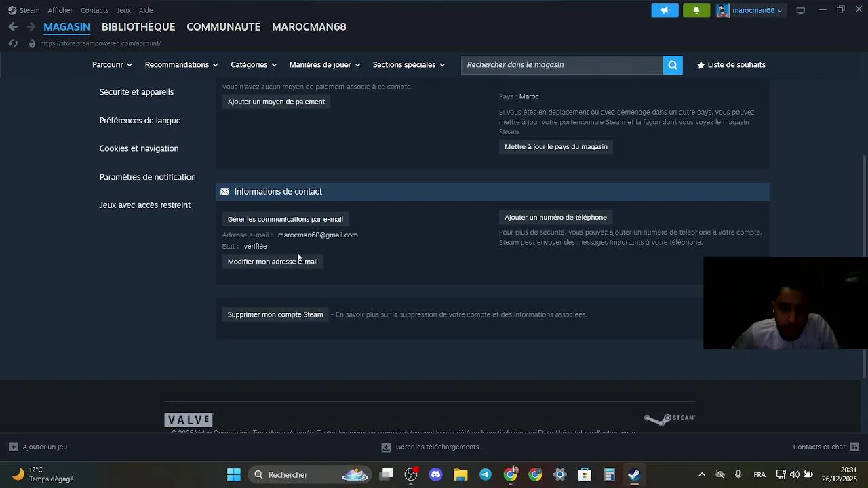The width and height of the screenshot is (868, 488).
Task: Switch to the COMMUNAUTÉ tab
Action: 224,26
